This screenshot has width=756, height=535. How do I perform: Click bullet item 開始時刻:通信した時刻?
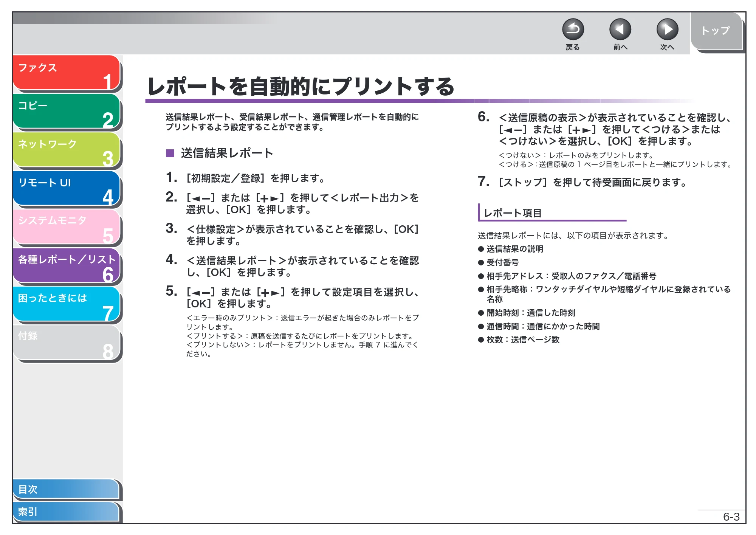(x=531, y=313)
